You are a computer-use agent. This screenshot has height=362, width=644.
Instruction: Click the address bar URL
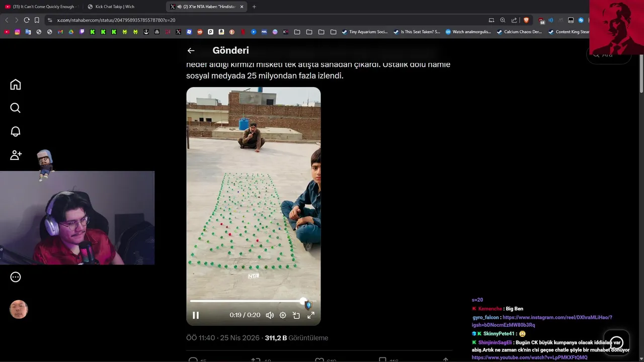pyautogui.click(x=116, y=20)
